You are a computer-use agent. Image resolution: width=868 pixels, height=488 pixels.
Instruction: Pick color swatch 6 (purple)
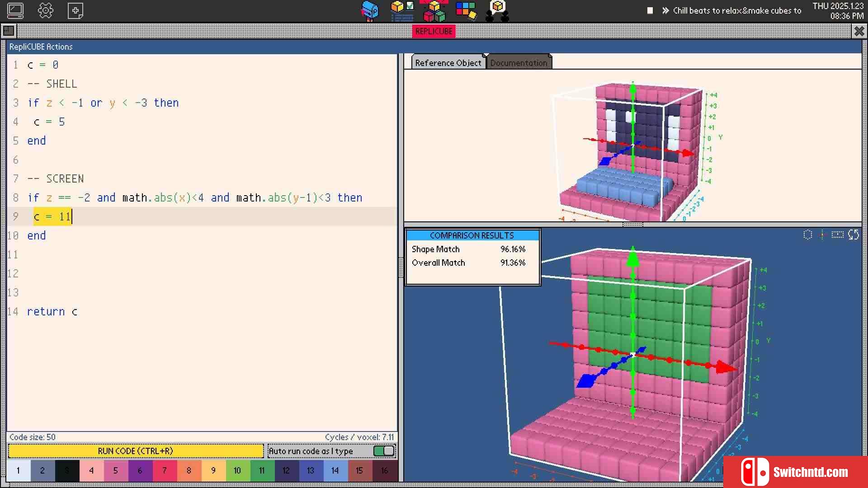click(x=140, y=470)
